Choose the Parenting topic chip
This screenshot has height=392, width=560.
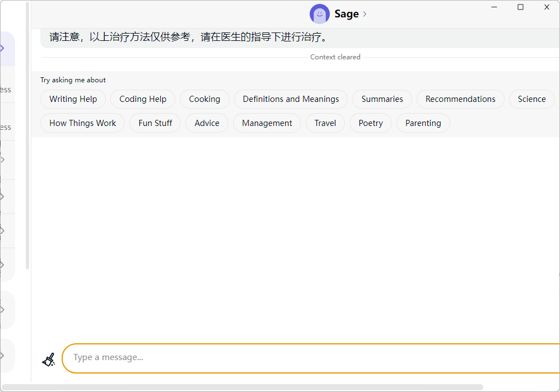click(423, 123)
